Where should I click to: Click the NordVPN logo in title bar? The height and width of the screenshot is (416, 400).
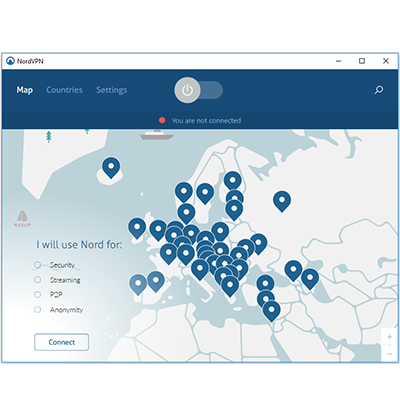(x=10, y=61)
